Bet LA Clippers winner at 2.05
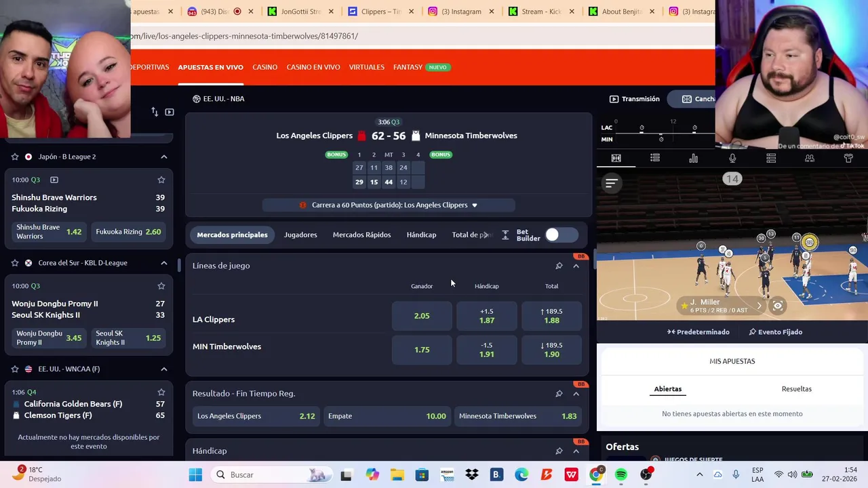The height and width of the screenshot is (488, 868). [x=422, y=316]
